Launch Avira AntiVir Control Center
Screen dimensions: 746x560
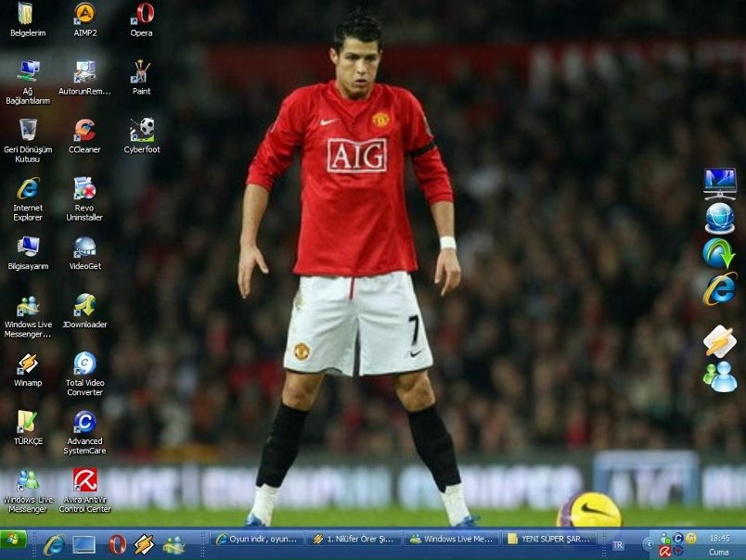(x=84, y=480)
